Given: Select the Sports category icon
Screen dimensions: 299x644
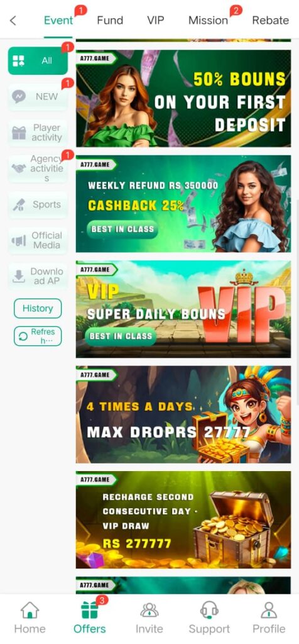Looking at the screenshot, I should [x=18, y=204].
